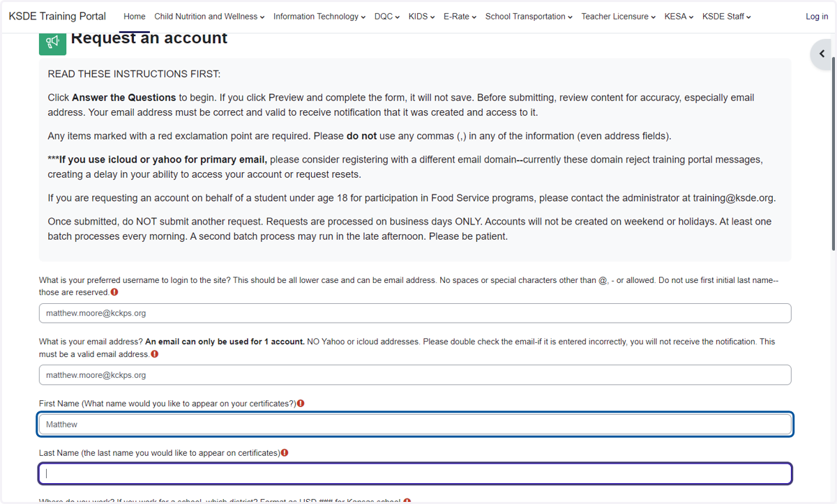Click the email address input field

(x=415, y=375)
